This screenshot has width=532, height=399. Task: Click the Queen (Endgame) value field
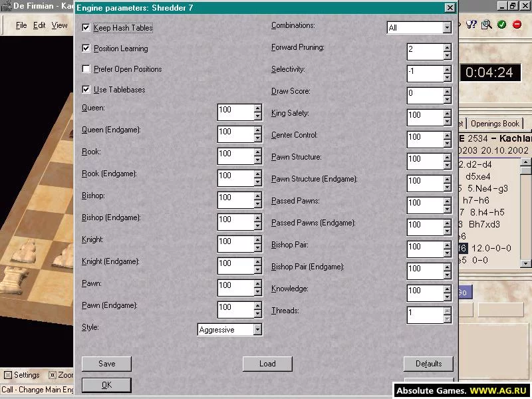coord(235,134)
